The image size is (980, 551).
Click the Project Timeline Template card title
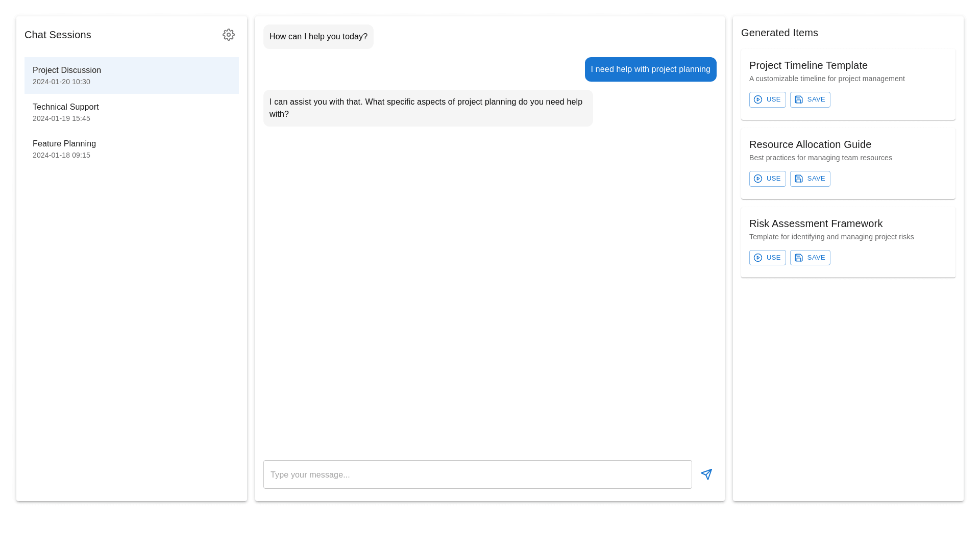(808, 65)
